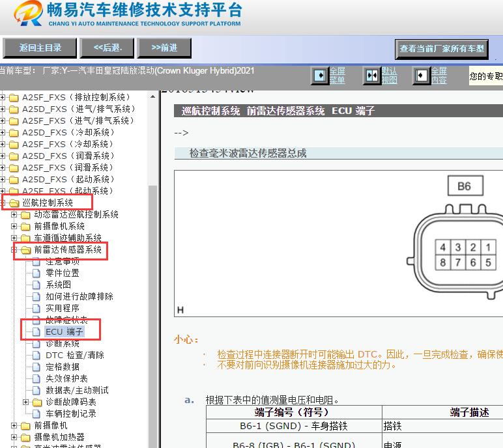Click page icon of 如何进行故障排除

tap(36, 297)
